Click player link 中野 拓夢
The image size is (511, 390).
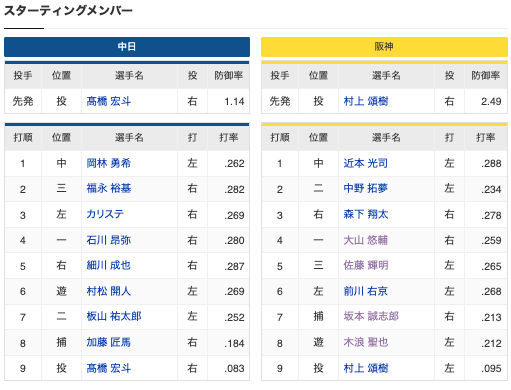pos(366,189)
